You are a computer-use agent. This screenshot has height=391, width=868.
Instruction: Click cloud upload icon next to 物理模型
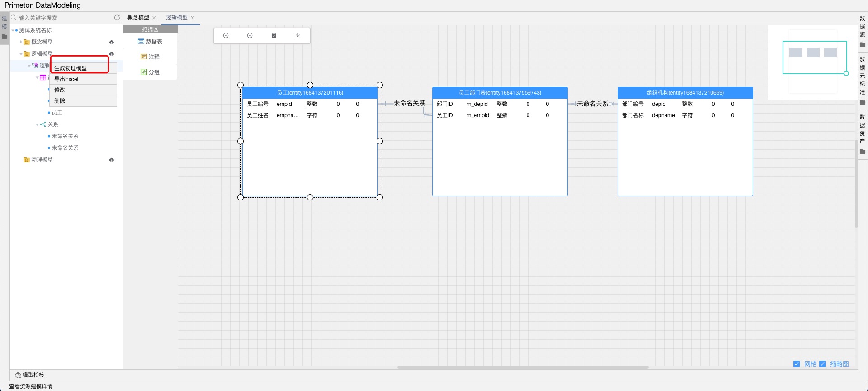pyautogui.click(x=112, y=160)
